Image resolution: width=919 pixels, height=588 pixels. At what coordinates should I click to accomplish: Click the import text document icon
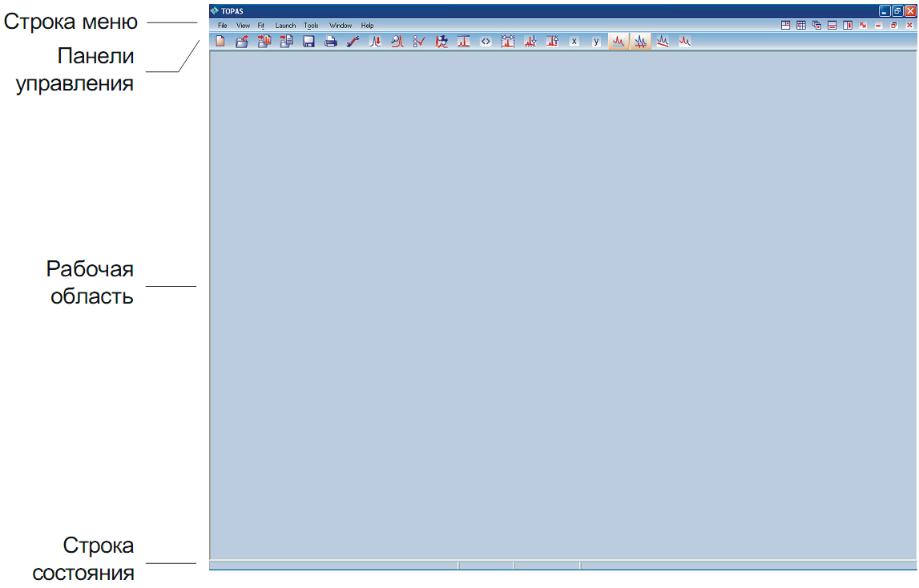point(287,41)
